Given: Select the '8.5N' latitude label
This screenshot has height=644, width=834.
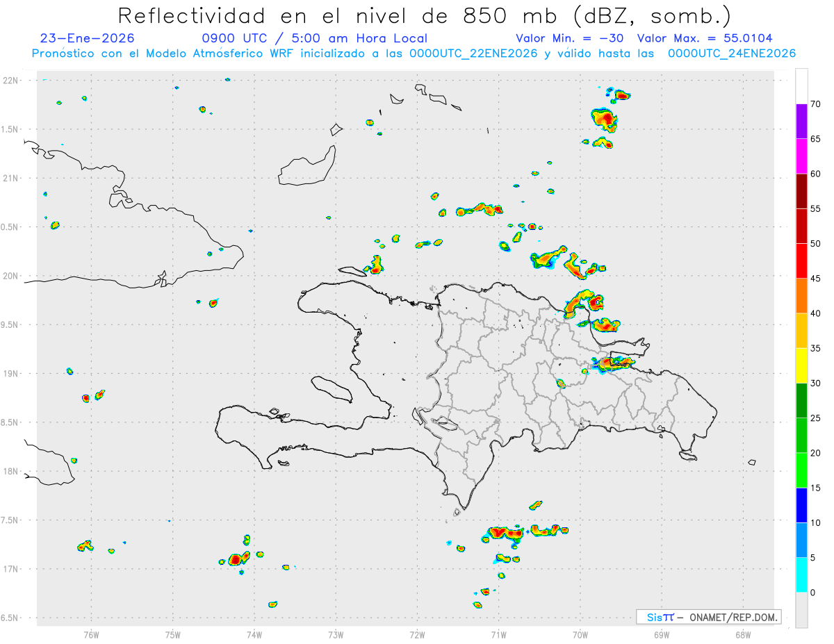Looking at the screenshot, I should (10, 422).
